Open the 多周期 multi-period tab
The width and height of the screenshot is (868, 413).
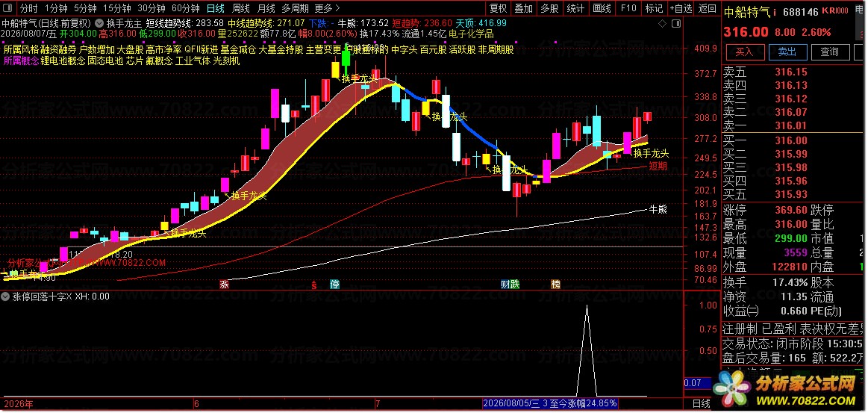pyautogui.click(x=295, y=8)
